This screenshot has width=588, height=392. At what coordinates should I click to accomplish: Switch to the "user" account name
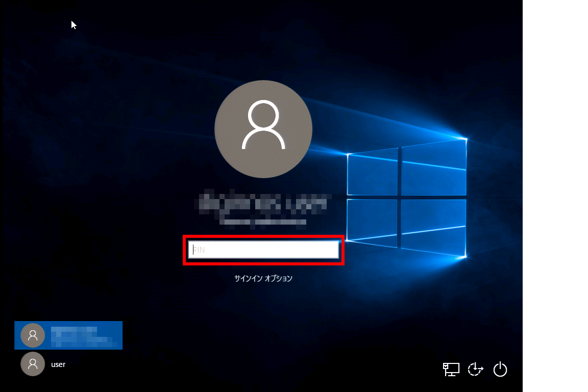pyautogui.click(x=58, y=364)
